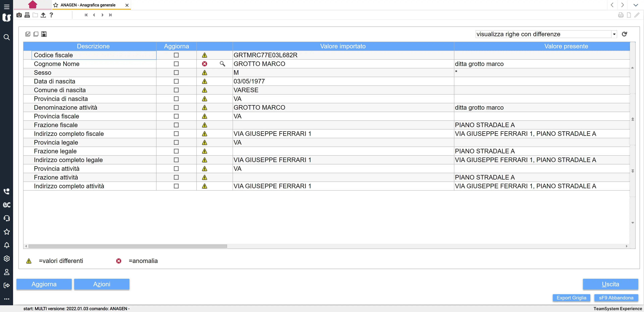Click the upload icon in the top toolbar
Screen dimensions: 644x312
[43, 15]
